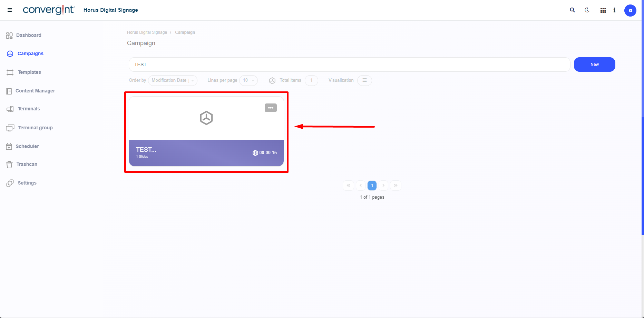Image resolution: width=644 pixels, height=318 pixels.
Task: Go to Dashboard in sidebar
Action: click(29, 35)
